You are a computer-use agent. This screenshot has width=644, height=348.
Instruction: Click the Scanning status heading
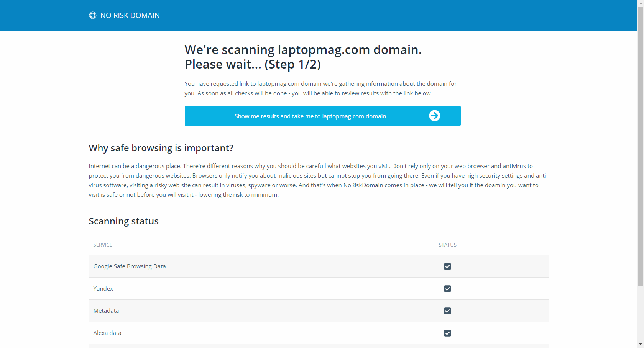pyautogui.click(x=124, y=221)
